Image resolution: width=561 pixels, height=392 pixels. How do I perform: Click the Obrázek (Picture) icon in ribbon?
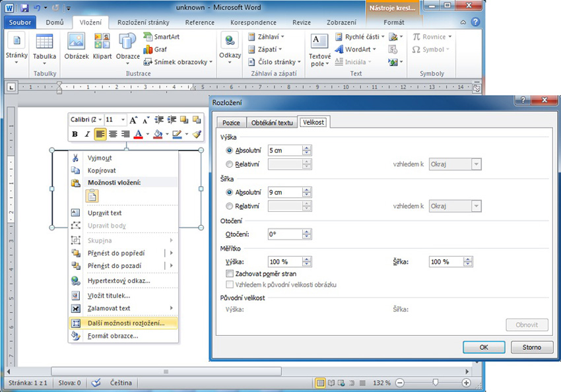[x=77, y=46]
